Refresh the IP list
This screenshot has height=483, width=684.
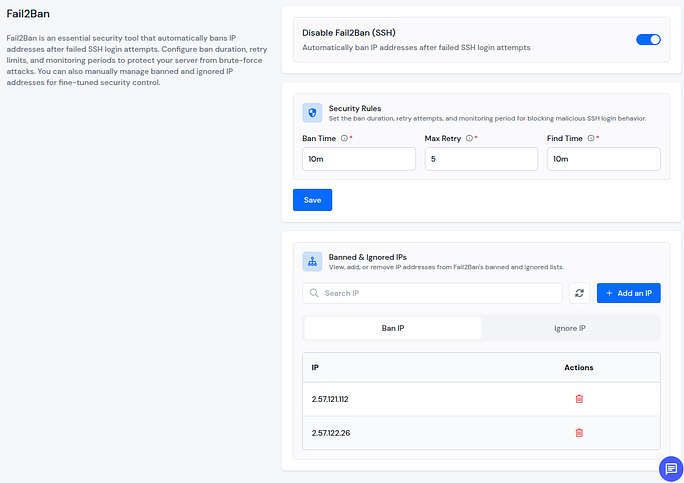coord(579,293)
